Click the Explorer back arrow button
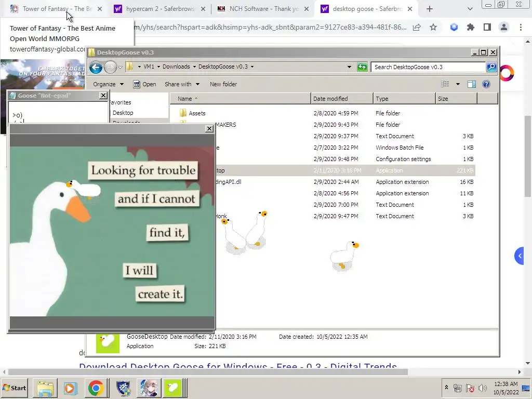Viewport: 532px width, 399px height. tap(96, 67)
